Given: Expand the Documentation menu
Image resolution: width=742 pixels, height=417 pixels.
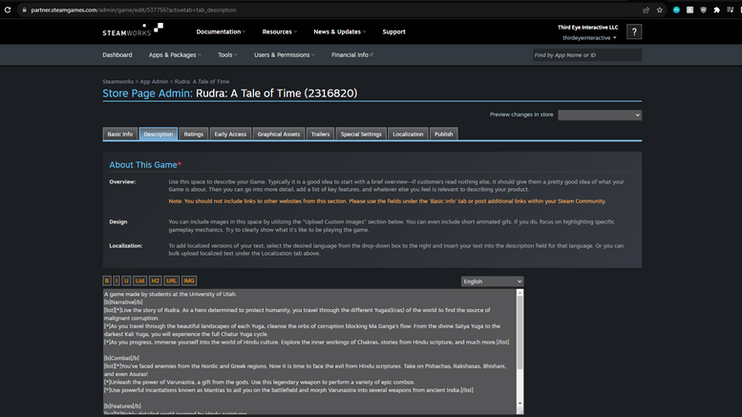Looking at the screenshot, I should [221, 32].
